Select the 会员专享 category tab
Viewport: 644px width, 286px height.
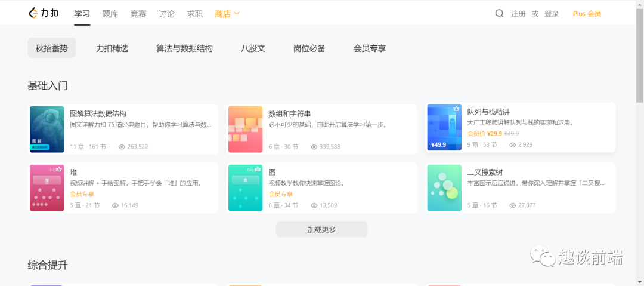tap(370, 48)
